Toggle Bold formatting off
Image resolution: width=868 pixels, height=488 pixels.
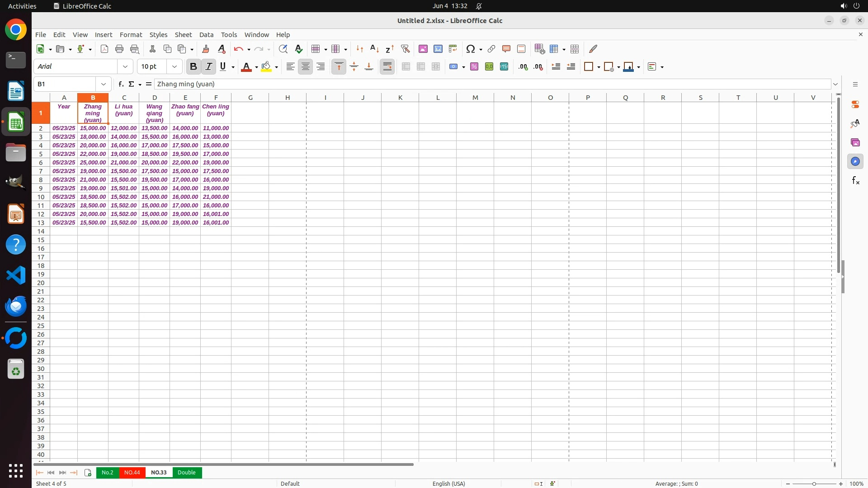click(x=193, y=67)
